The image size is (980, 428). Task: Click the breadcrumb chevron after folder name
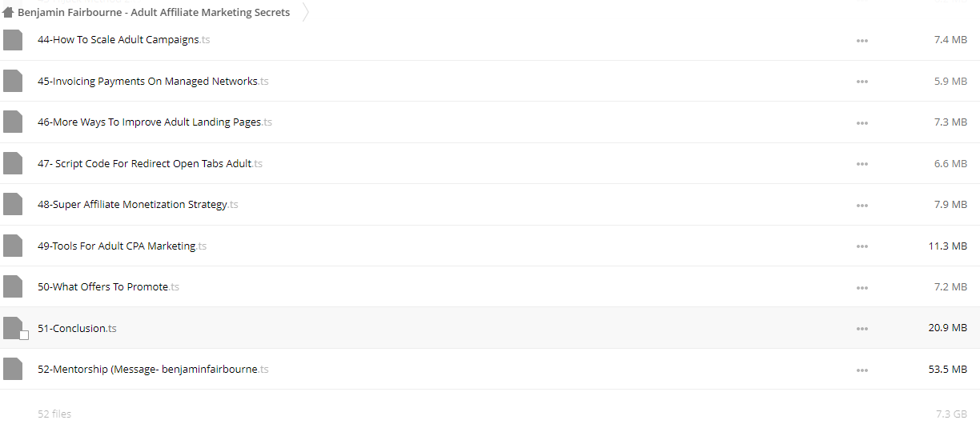click(x=306, y=12)
